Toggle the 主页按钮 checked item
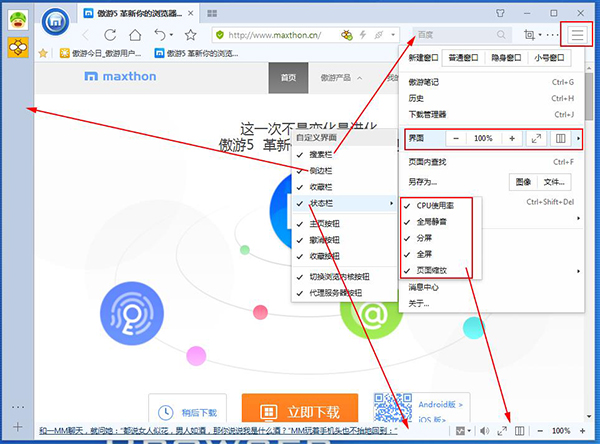 pyautogui.click(x=344, y=224)
